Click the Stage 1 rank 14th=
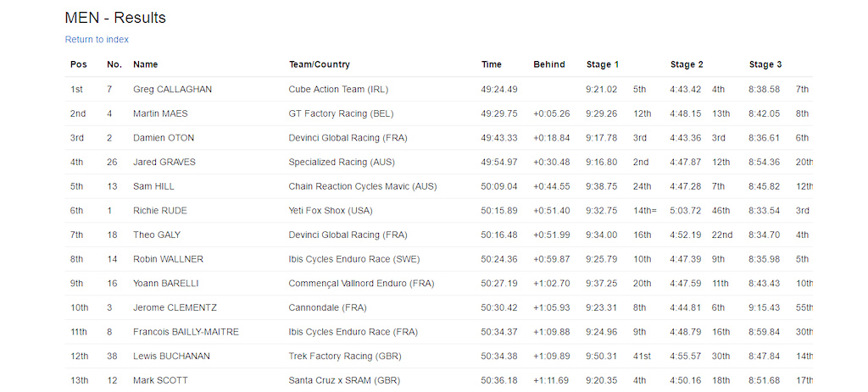 [645, 211]
